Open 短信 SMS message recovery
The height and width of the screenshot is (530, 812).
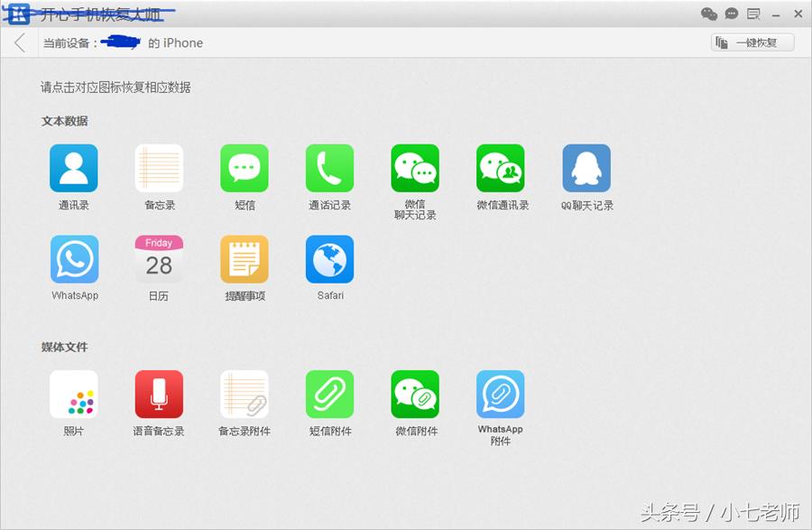[x=244, y=168]
